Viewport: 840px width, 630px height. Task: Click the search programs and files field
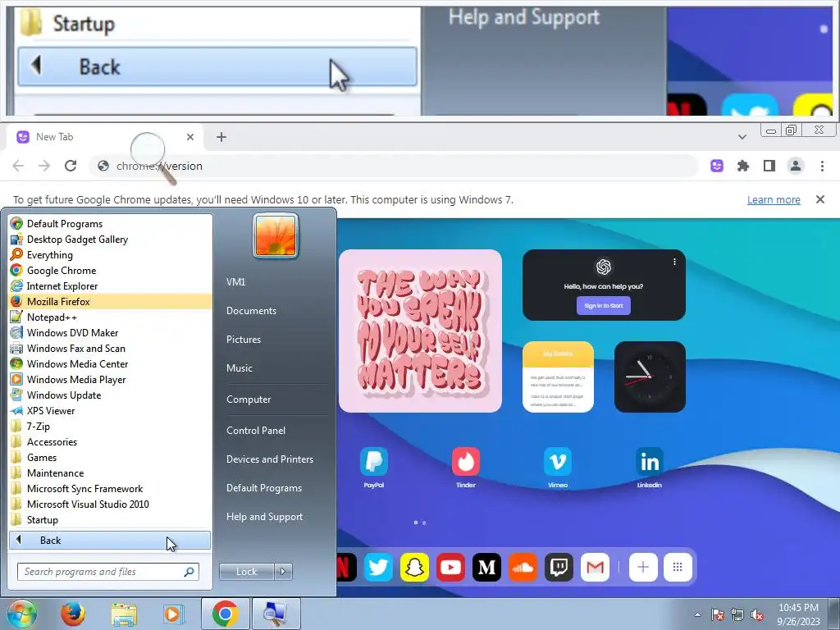[108, 572]
